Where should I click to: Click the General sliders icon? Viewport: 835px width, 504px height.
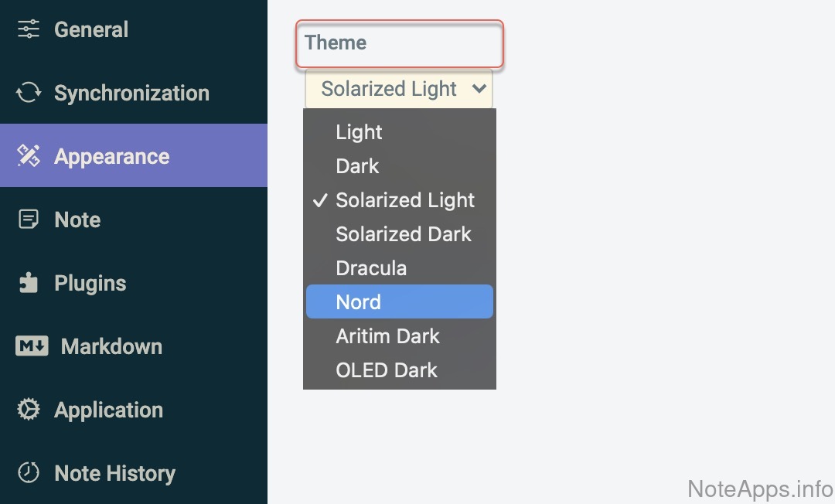pos(29,29)
